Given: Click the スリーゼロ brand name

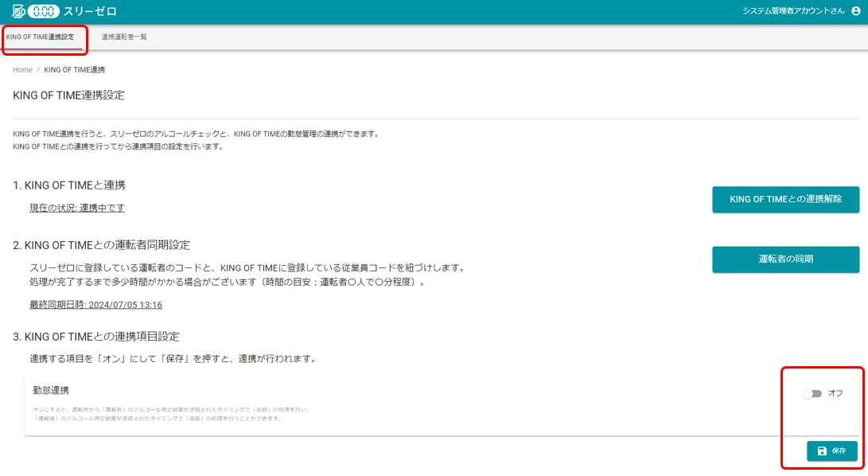Looking at the screenshot, I should pos(90,11).
